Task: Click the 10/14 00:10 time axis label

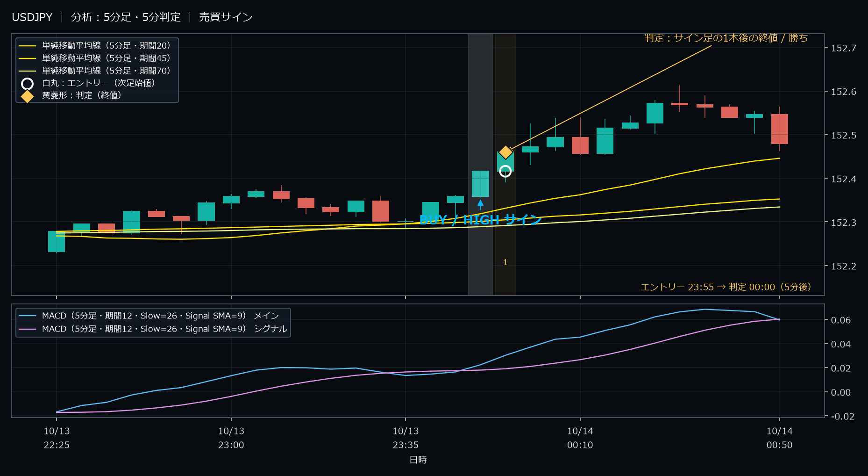Action: point(580,438)
